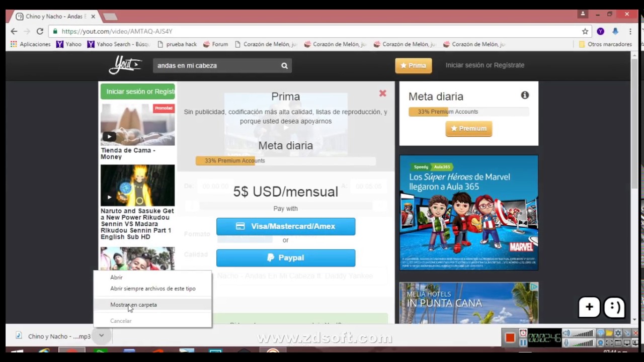Open the Otros marcadores folder
This screenshot has width=644, height=362.
tap(605, 44)
